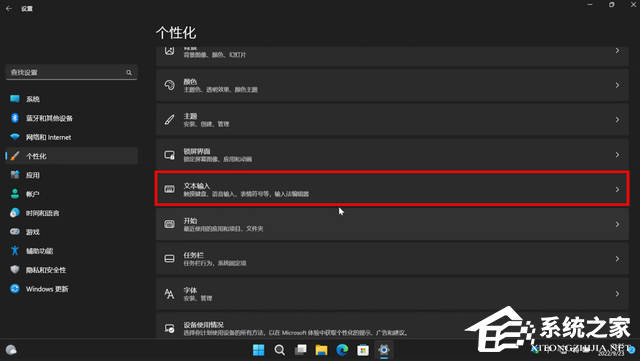Click the font icon beside 字体
This screenshot has width=640, height=361.
[x=169, y=294]
